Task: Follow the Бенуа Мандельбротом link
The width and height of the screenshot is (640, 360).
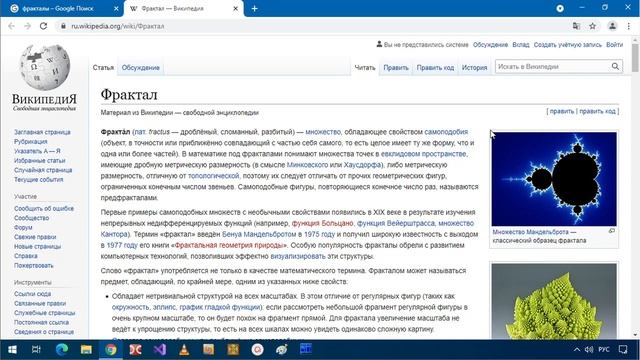Action: [x=259, y=234]
